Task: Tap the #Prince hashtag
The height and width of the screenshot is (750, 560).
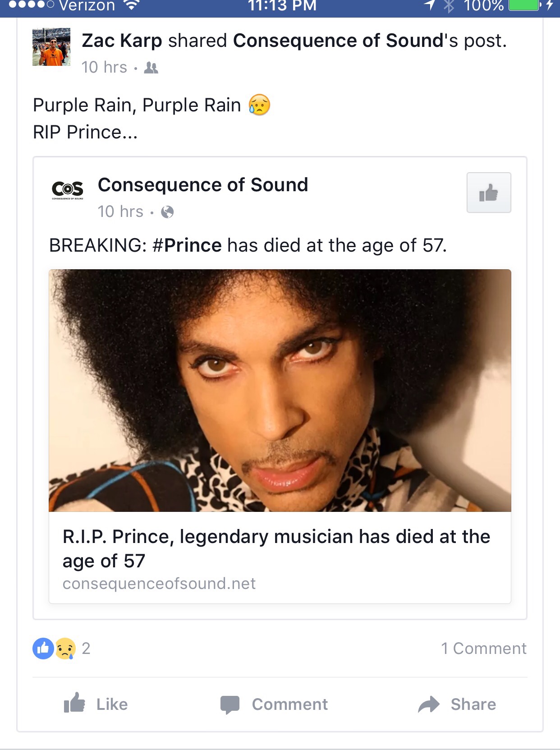Action: pyautogui.click(x=187, y=245)
